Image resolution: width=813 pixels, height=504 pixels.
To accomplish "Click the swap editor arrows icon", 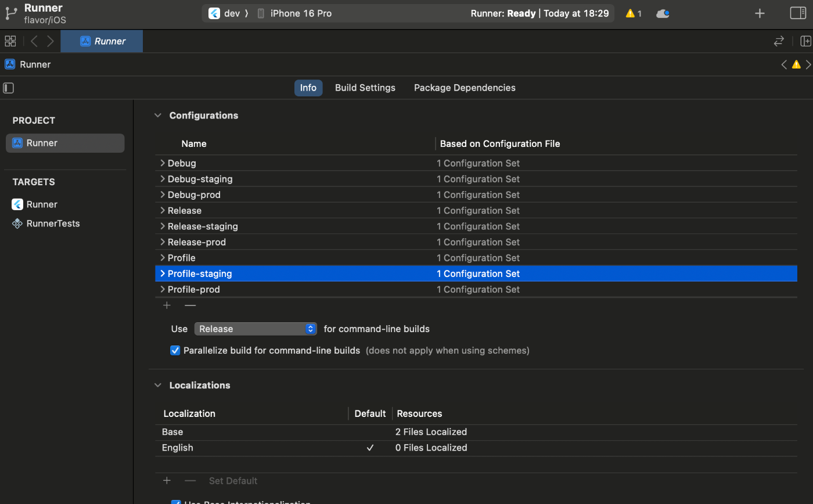I will pyautogui.click(x=779, y=41).
